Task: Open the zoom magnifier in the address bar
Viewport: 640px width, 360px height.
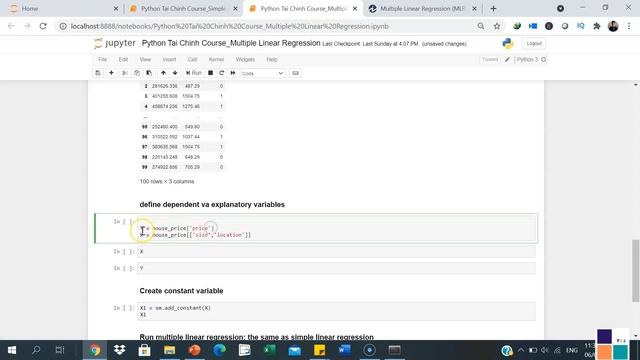Action: [481, 26]
